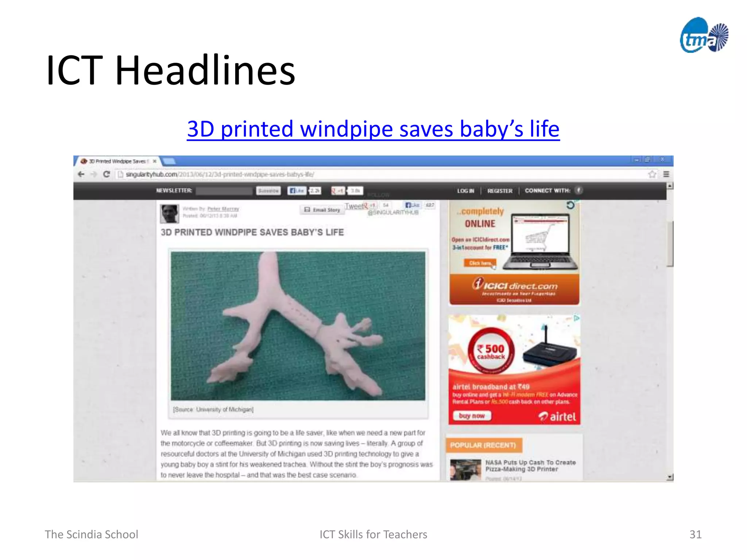Screen dimensions: 747x560
Task: Click the 3D printed windpipe photo
Action: click(x=298, y=326)
